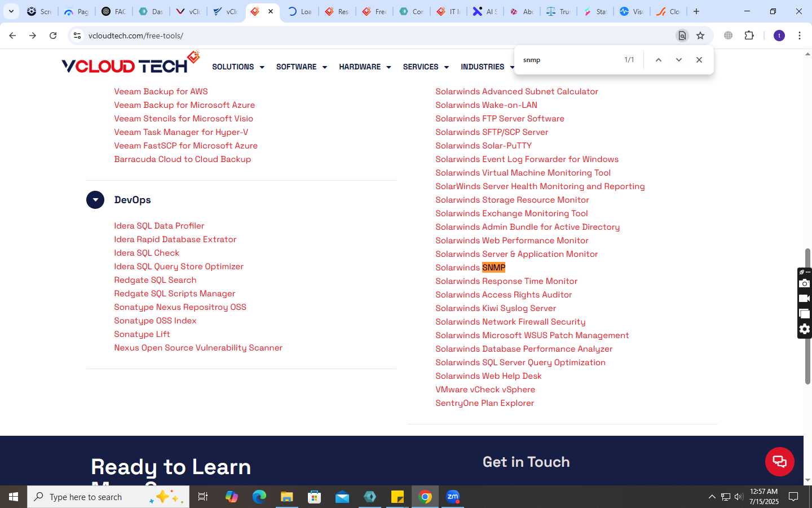Screen dimensions: 812x508
Task: Click the page vertical scrollbar thumb
Action: (x=807, y=316)
